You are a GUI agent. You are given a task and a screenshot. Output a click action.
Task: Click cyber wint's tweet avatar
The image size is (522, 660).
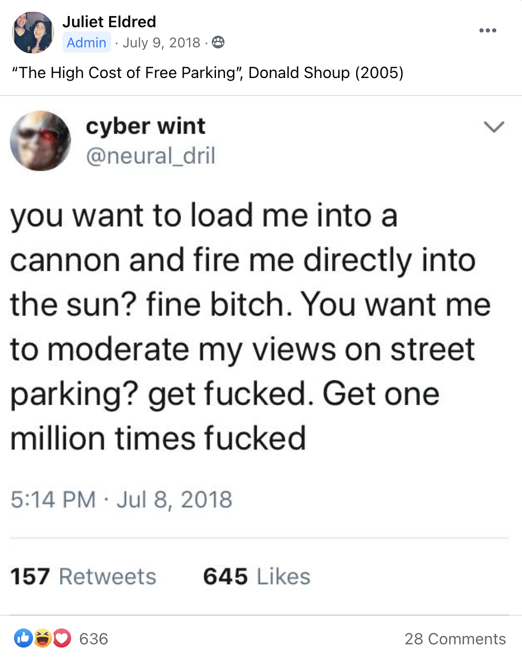[x=40, y=141]
